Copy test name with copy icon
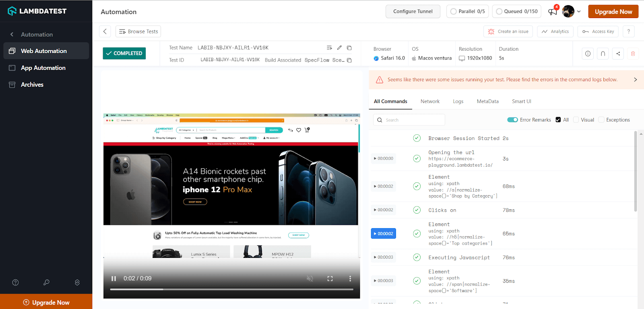The height and width of the screenshot is (309, 644). coord(349,47)
